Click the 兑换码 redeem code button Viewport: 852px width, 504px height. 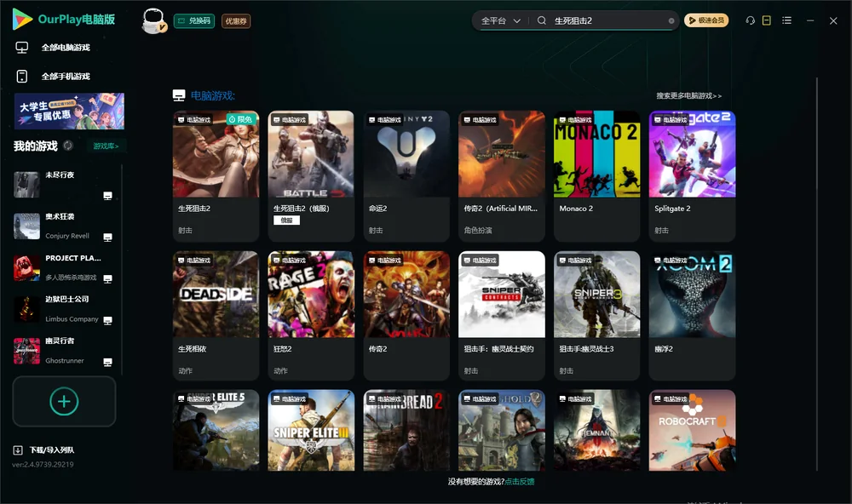(194, 21)
